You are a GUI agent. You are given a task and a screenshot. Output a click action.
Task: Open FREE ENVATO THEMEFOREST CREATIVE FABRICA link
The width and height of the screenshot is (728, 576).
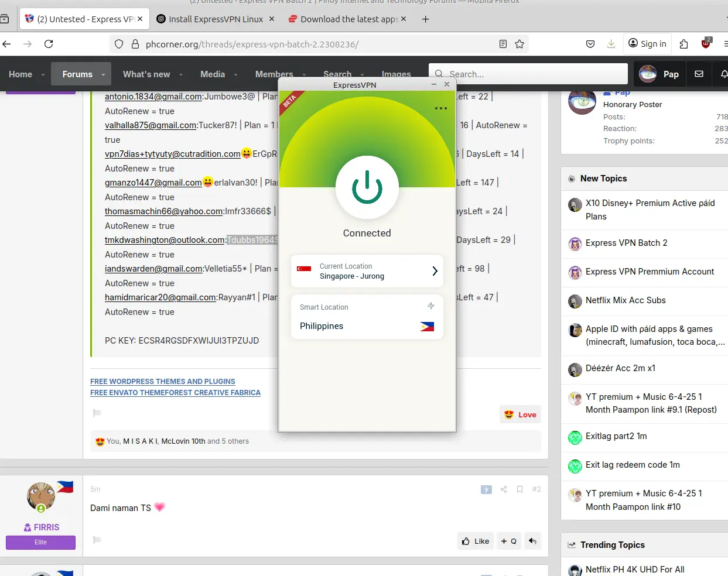175,393
